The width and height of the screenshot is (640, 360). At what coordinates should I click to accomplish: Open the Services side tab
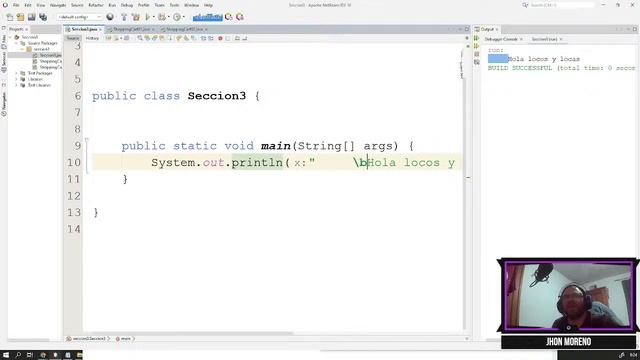(4, 62)
